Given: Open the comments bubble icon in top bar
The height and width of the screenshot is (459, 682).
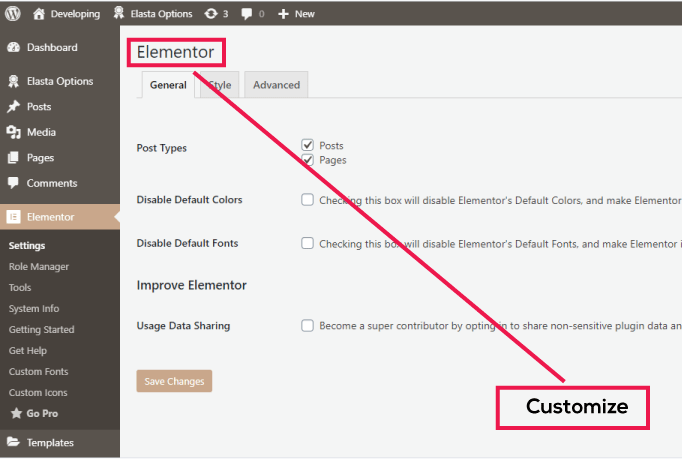Looking at the screenshot, I should pyautogui.click(x=247, y=14).
